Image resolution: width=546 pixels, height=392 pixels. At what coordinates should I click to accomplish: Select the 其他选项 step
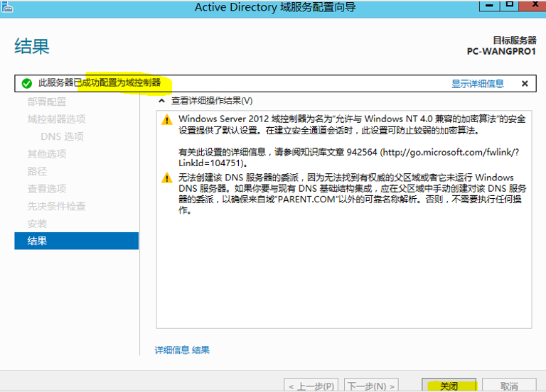pos(47,154)
